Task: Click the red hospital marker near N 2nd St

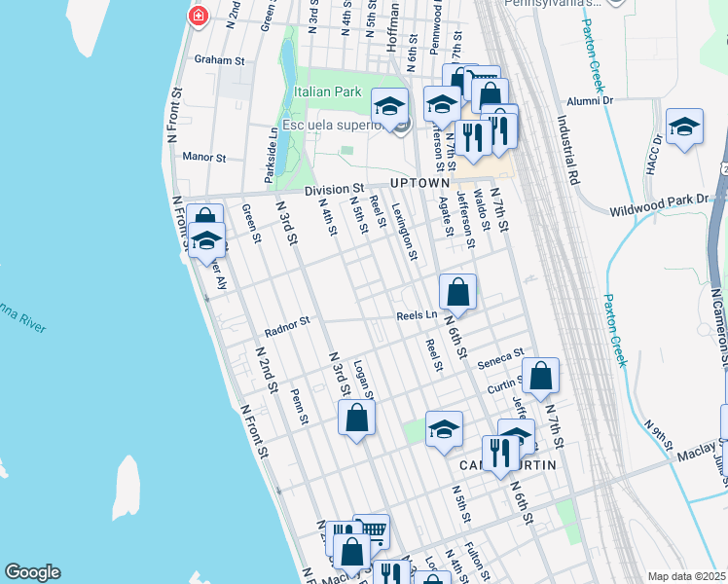Action: coord(199,17)
